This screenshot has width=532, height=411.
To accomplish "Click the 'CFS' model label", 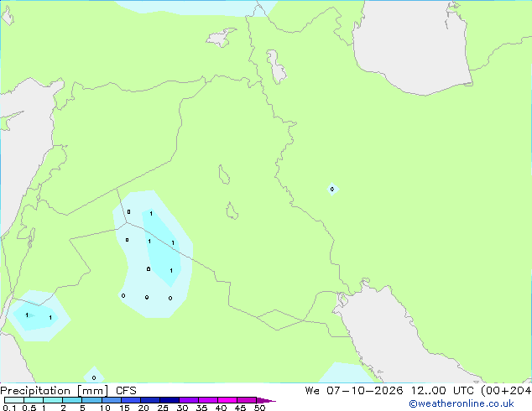I will (126, 391).
